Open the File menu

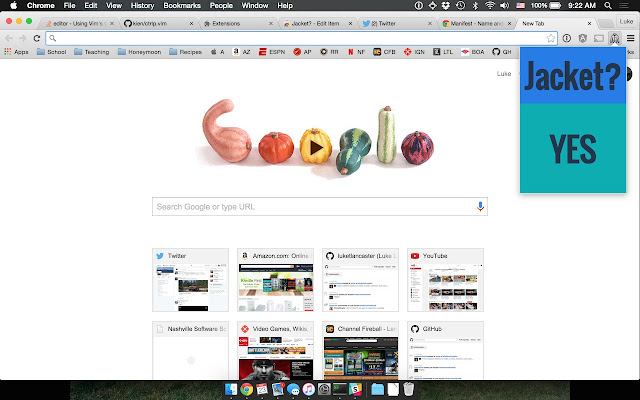[x=69, y=5]
